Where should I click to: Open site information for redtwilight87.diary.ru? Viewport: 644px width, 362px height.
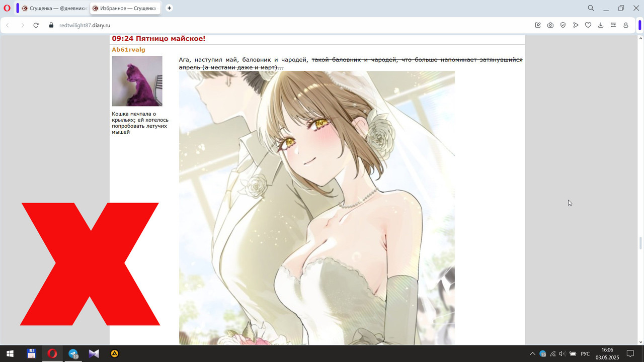tap(51, 25)
